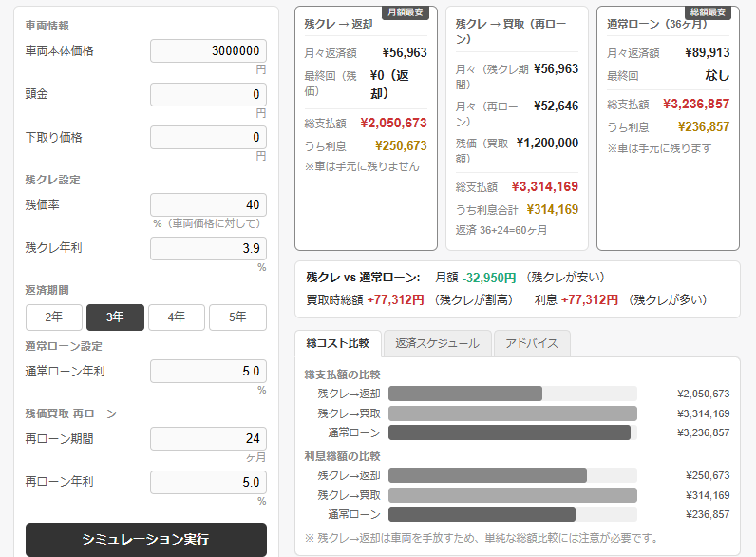This screenshot has width=756, height=557.
Task: Click the 通常ローン年利 input field
Action: tap(208, 372)
